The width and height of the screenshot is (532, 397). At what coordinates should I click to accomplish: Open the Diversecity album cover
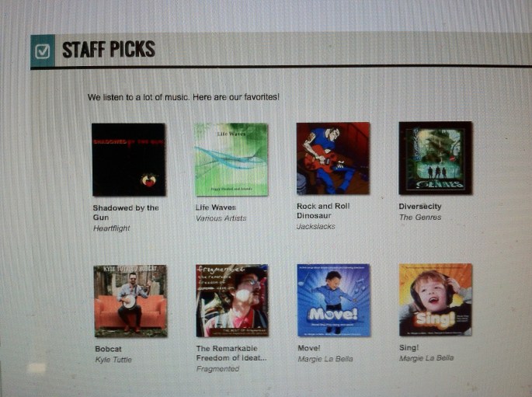coord(436,158)
